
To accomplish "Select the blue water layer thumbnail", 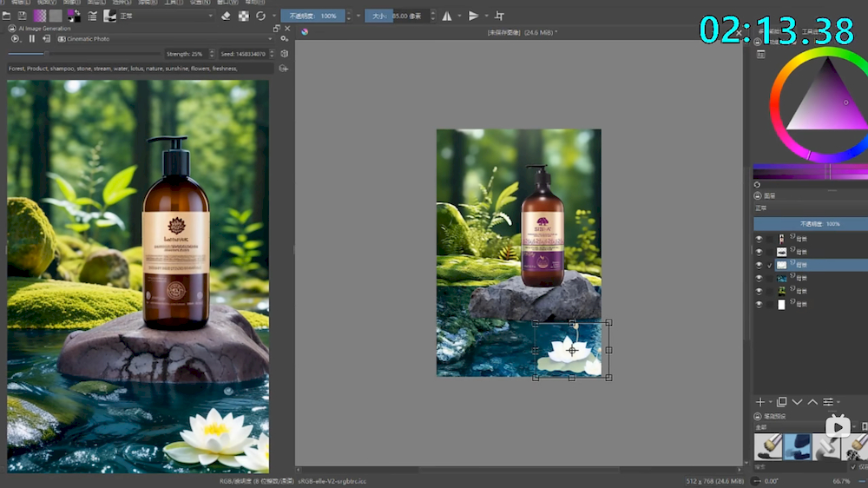I will pos(781,278).
